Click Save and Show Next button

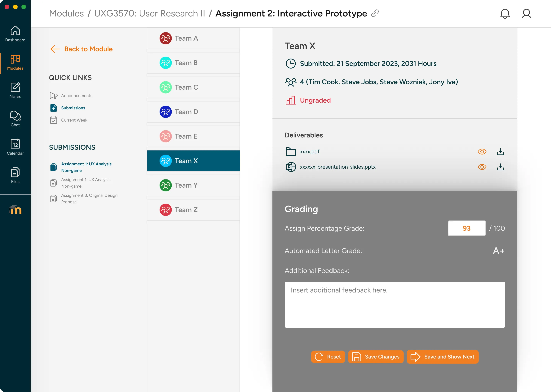point(443,357)
